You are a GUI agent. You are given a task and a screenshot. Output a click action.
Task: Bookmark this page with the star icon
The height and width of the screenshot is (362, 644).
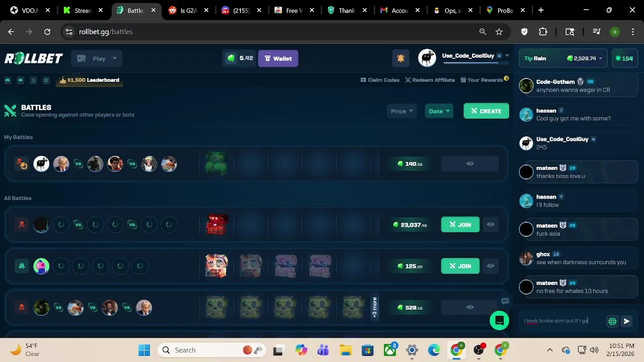pos(499,32)
